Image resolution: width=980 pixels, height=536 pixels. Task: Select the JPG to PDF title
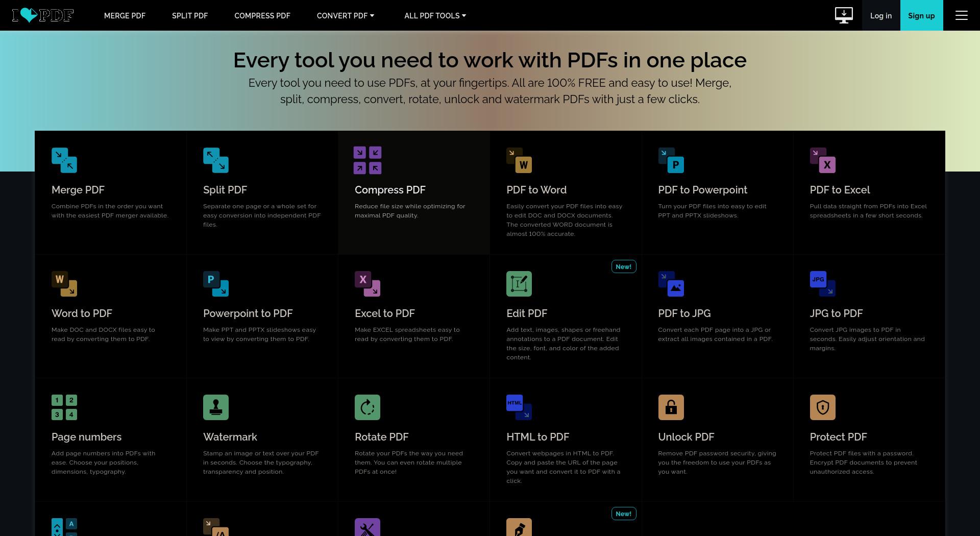tap(836, 313)
